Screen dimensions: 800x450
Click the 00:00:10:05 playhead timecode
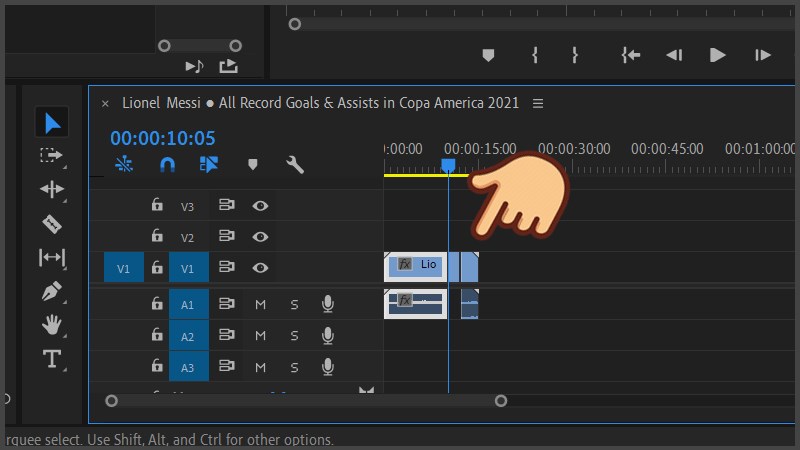(163, 138)
